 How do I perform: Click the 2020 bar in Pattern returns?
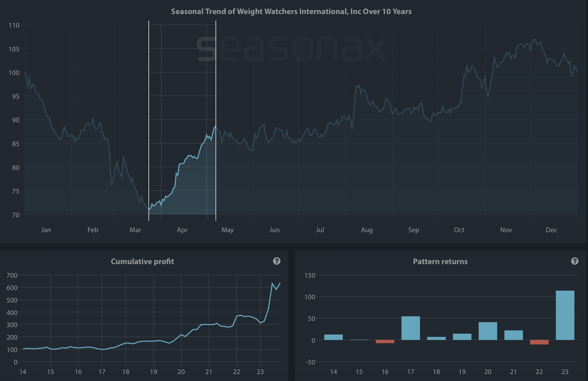coord(488,331)
